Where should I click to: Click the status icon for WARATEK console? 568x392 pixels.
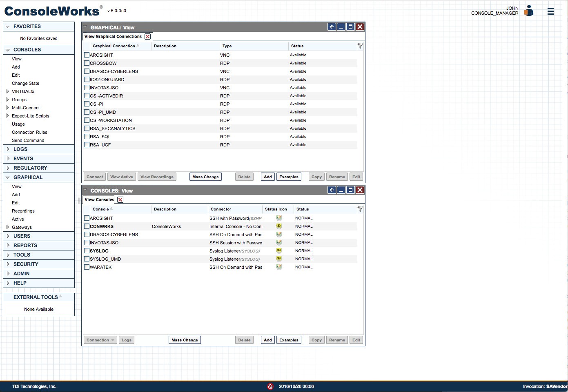tap(279, 267)
